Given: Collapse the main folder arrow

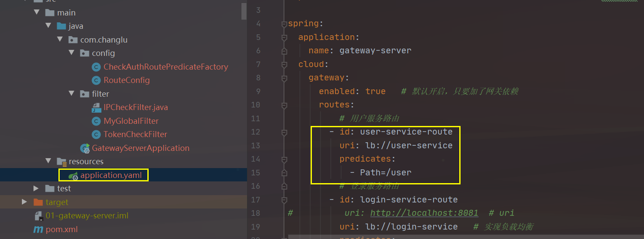Looking at the screenshot, I should pos(37,13).
